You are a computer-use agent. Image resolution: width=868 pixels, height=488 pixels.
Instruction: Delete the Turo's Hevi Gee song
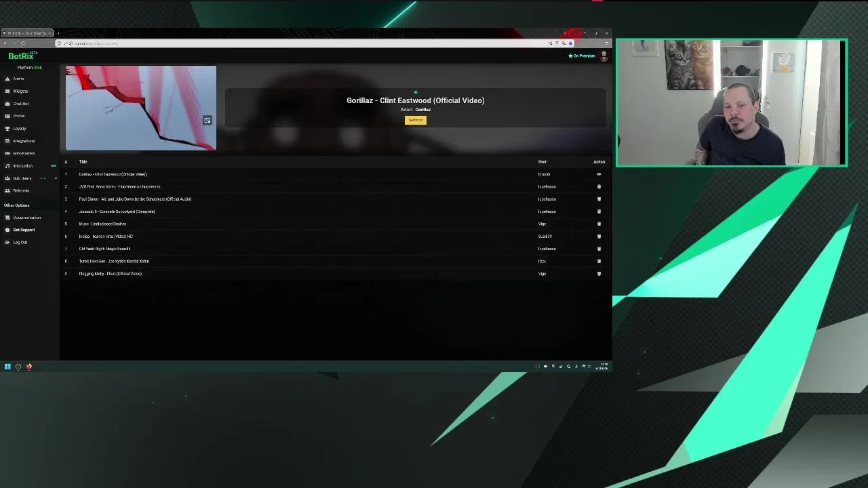click(599, 261)
